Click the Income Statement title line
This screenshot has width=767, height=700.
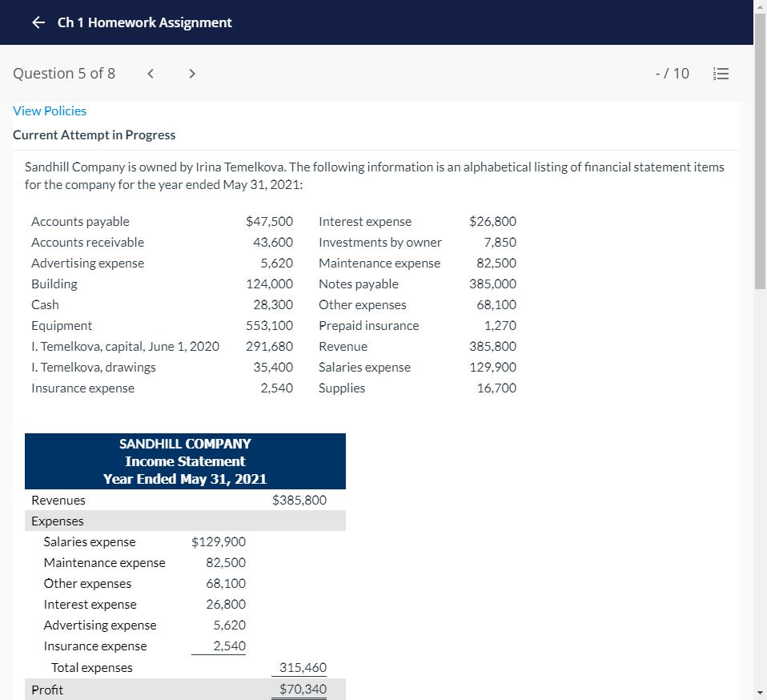click(x=185, y=462)
